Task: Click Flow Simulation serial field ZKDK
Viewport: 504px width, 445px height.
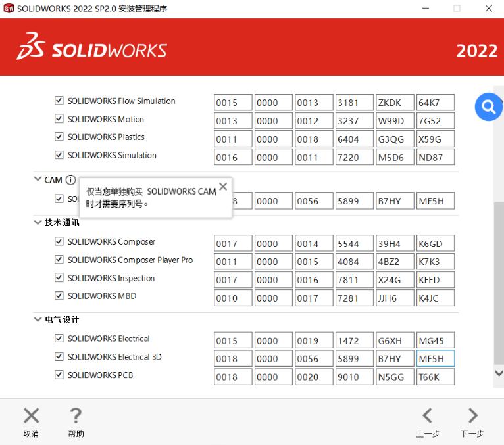Action: click(x=395, y=103)
